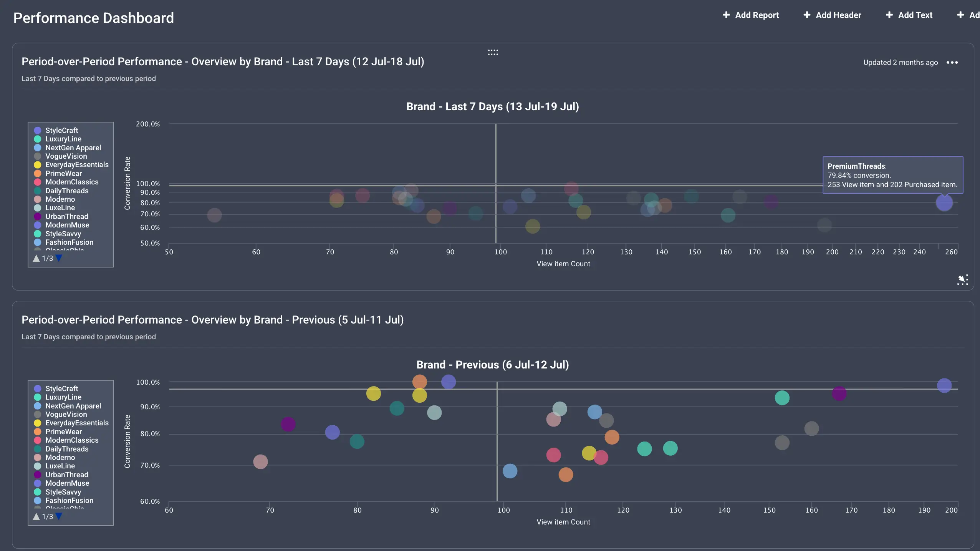Screen dimensions: 980x551
Task: Click the down triangle in the bottom legend pagination
Action: 58,517
